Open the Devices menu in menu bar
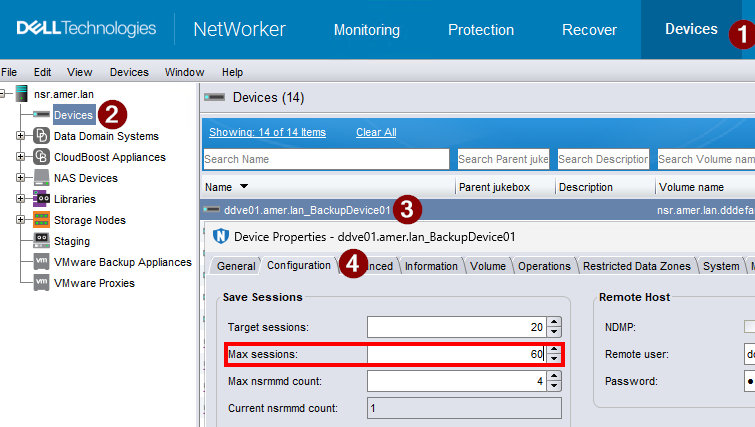The height and width of the screenshot is (427, 755). [129, 72]
